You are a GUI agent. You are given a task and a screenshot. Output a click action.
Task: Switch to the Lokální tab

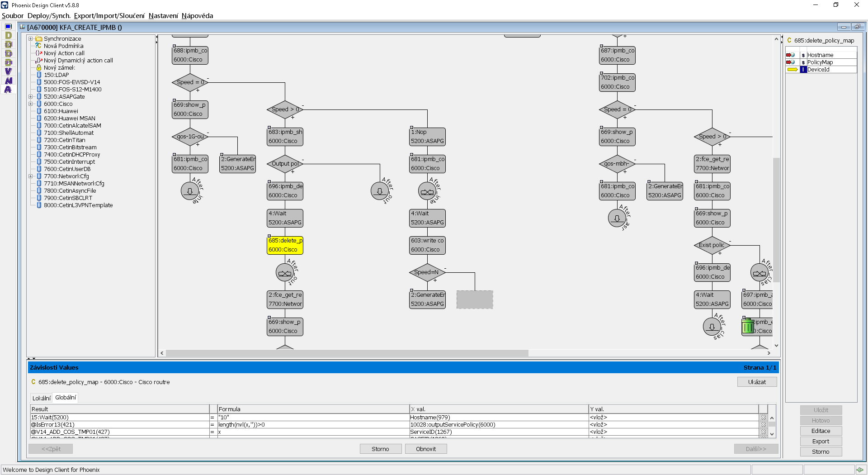pyautogui.click(x=41, y=398)
